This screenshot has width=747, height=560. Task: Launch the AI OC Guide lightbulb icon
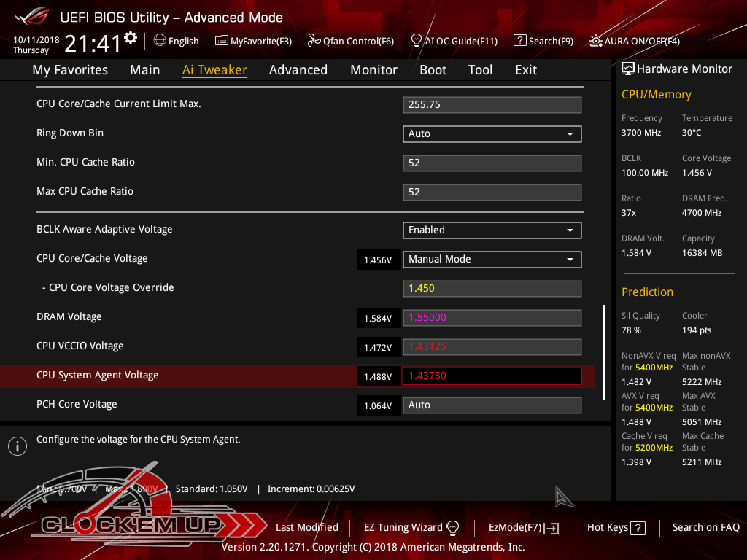pos(417,41)
